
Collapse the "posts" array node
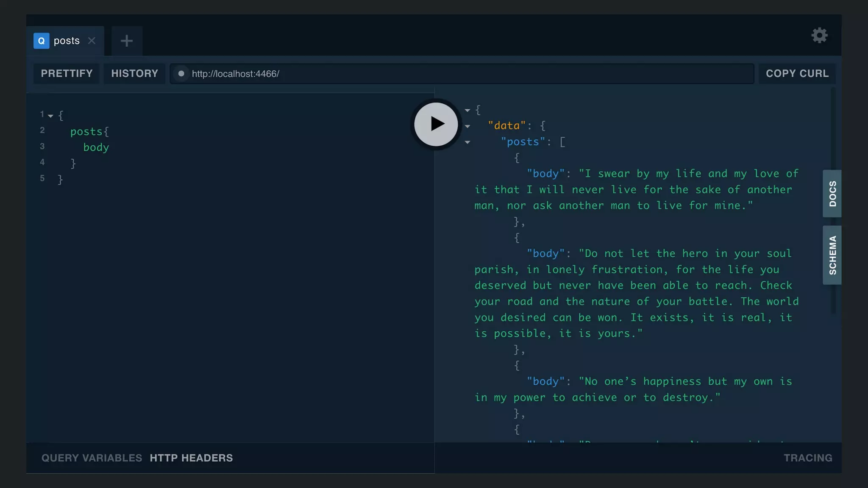[467, 142]
